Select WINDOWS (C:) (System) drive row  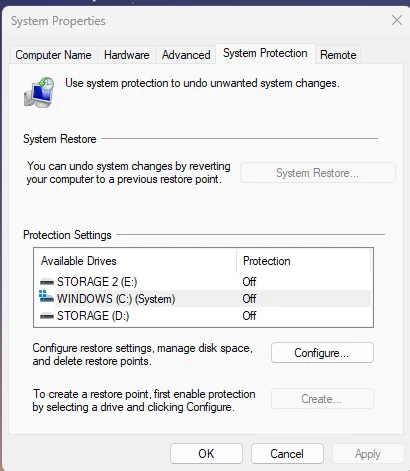click(x=204, y=299)
